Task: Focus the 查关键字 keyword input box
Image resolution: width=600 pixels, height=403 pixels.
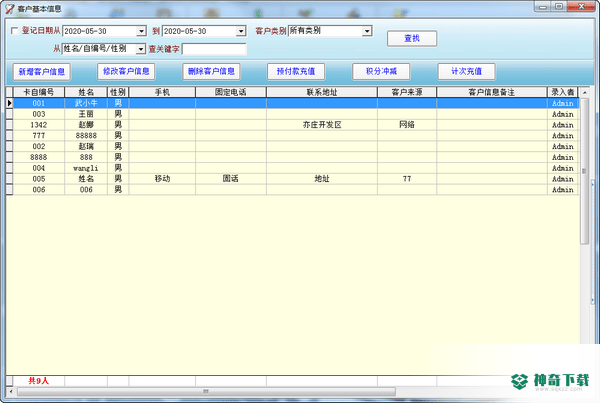Action: click(214, 49)
